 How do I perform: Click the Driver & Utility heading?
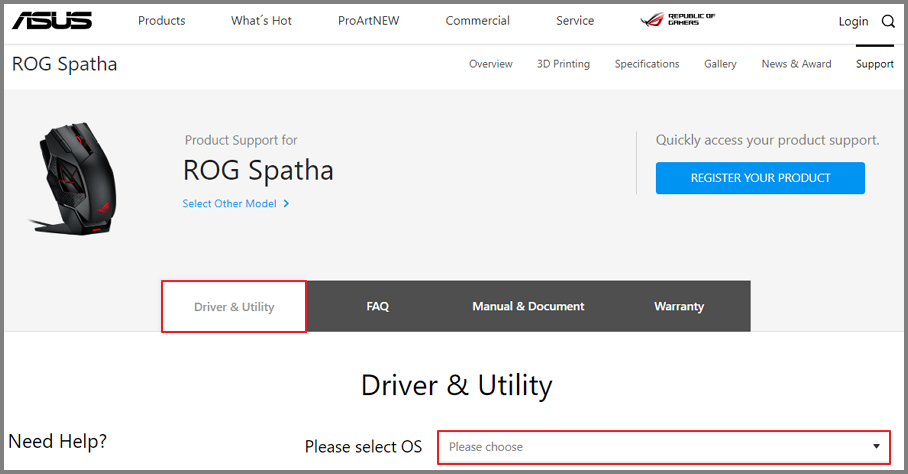coord(457,386)
